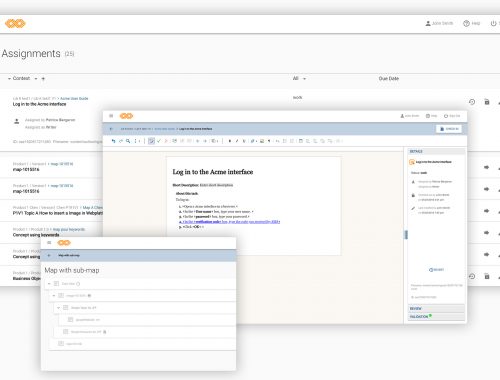Click the 'Log in to the Acme interface' document title
Image resolution: width=500 pixels, height=380 pixels.
(213, 172)
